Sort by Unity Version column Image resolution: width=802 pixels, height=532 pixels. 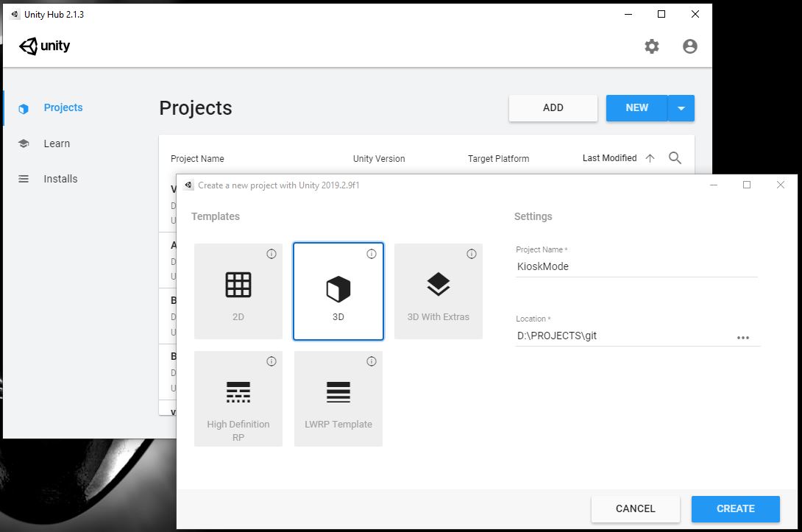[379, 159]
